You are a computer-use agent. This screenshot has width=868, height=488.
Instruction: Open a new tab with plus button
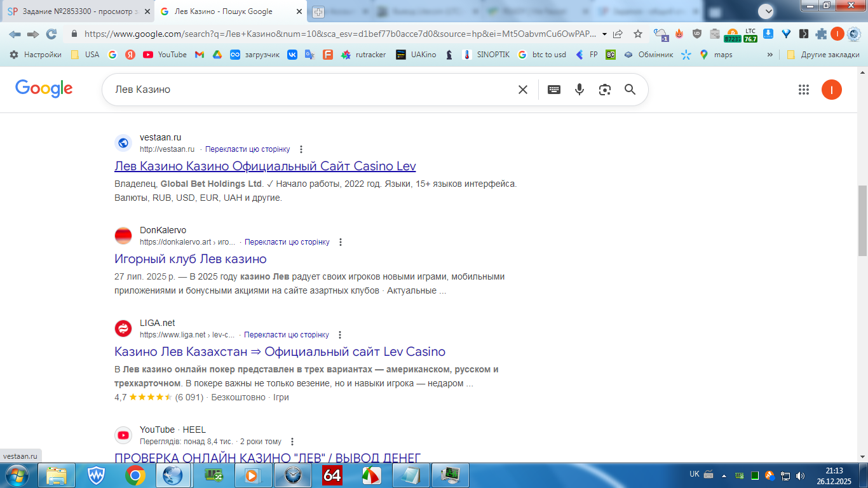point(318,11)
